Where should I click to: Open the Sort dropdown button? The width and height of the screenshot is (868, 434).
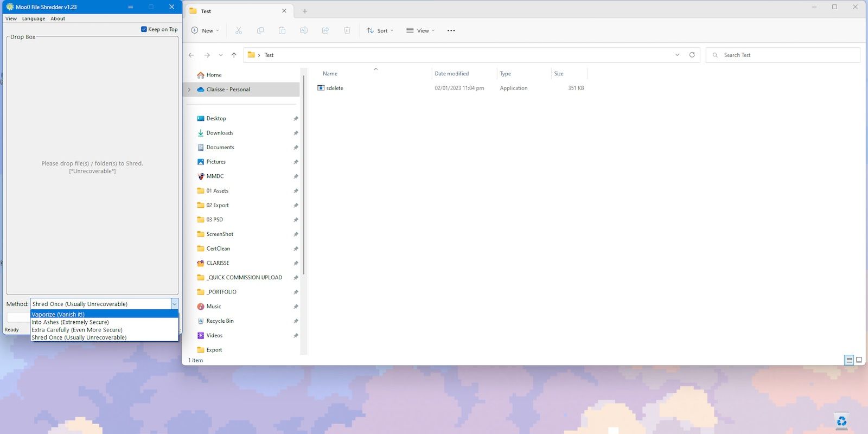[380, 31]
